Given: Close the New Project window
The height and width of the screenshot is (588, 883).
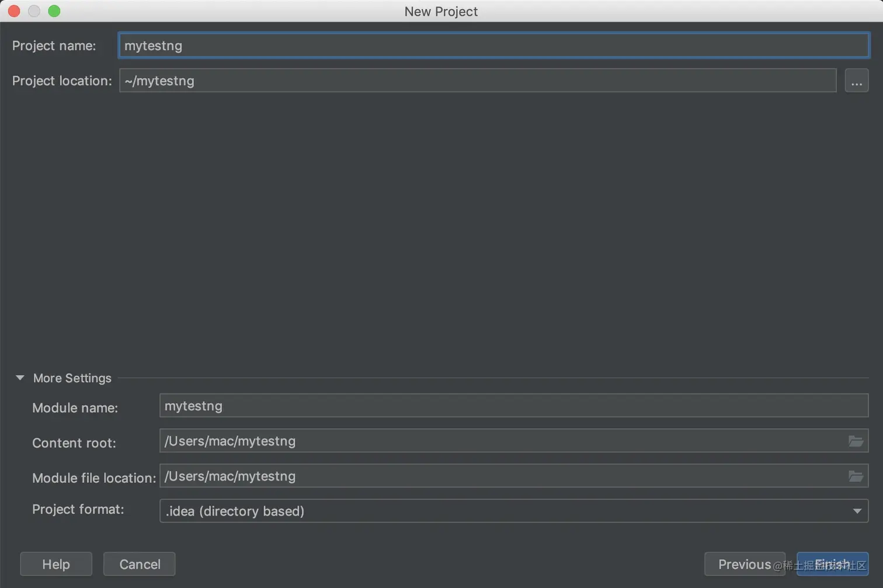Looking at the screenshot, I should [x=14, y=11].
